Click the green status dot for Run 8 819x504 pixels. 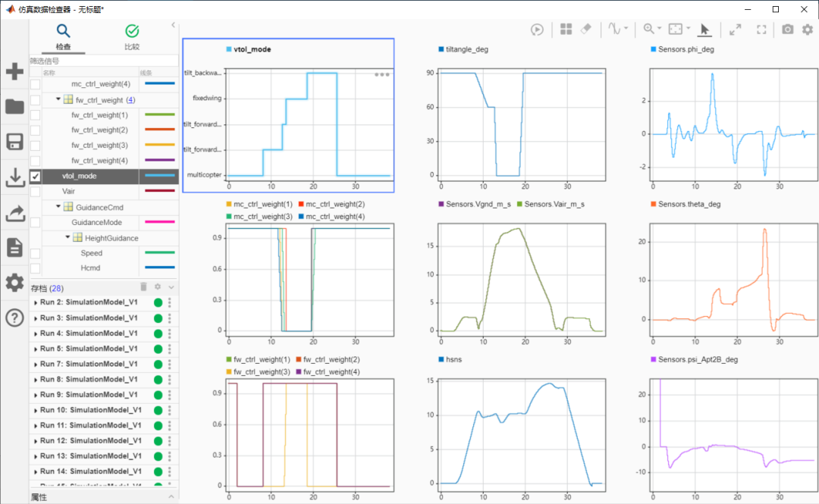(x=158, y=380)
